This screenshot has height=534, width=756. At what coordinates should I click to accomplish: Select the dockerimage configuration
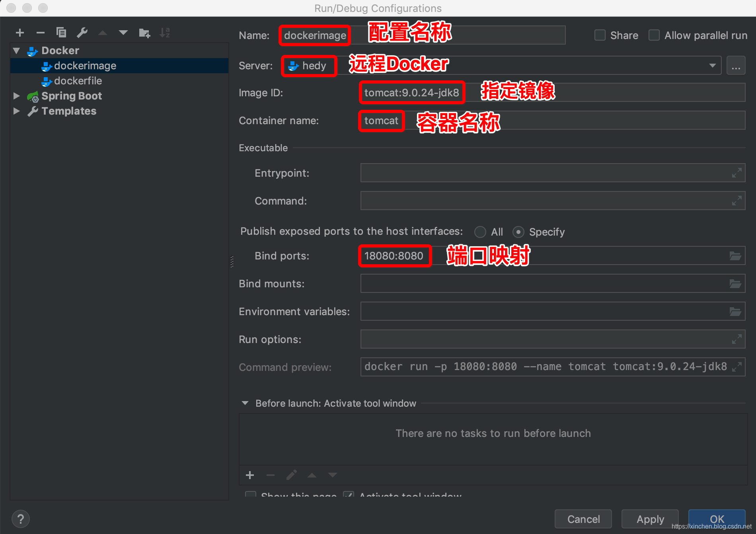point(119,66)
